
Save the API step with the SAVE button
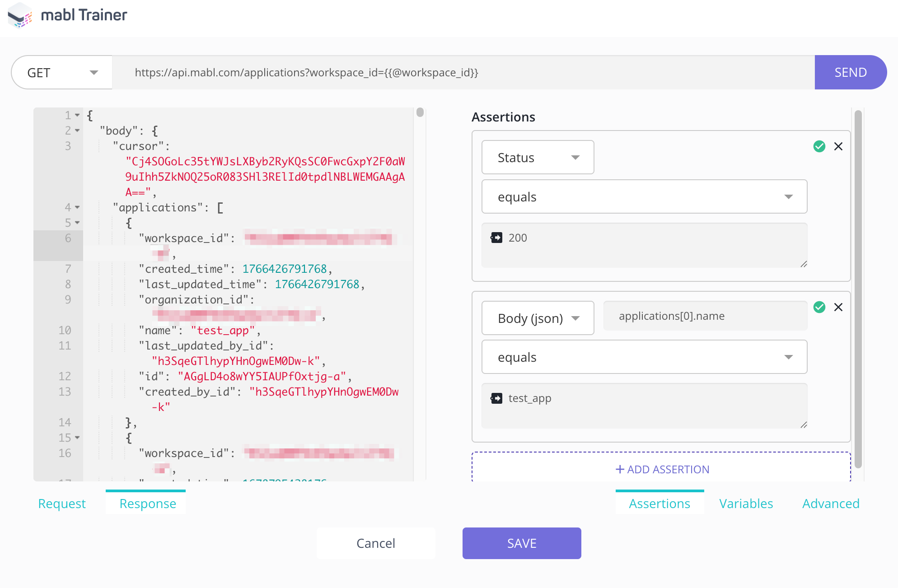[x=521, y=543]
